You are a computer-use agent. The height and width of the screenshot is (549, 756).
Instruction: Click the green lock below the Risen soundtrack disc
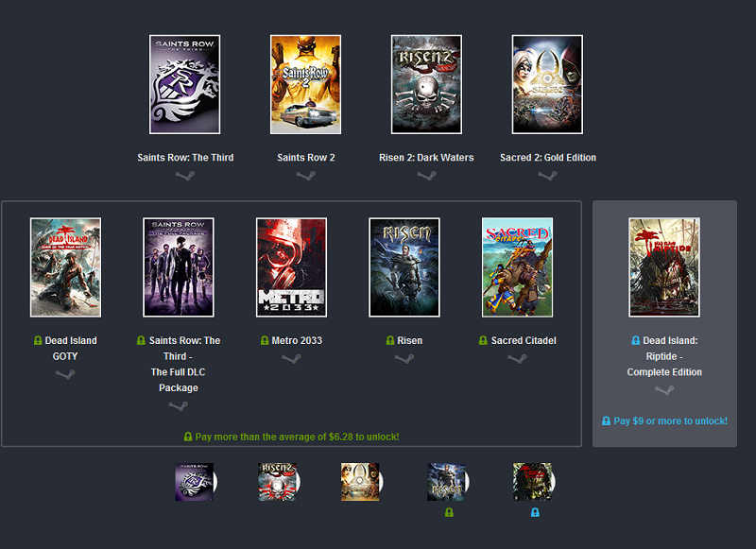[x=449, y=512]
